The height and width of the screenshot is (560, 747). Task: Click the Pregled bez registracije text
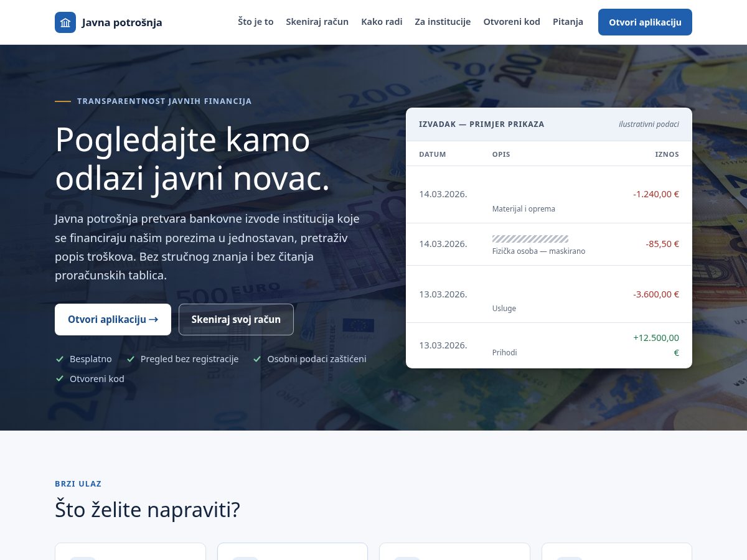click(x=190, y=359)
